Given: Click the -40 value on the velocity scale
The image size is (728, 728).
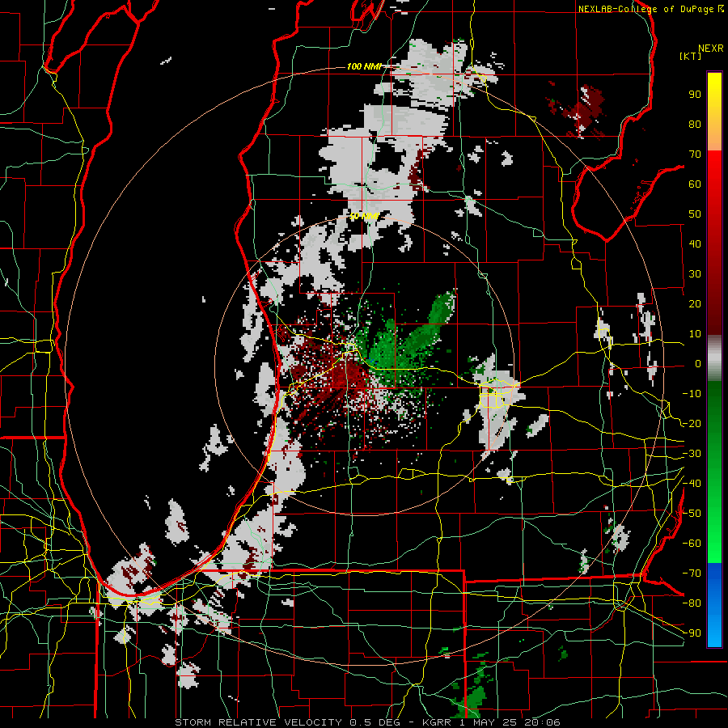Looking at the screenshot, I should click(x=692, y=484).
